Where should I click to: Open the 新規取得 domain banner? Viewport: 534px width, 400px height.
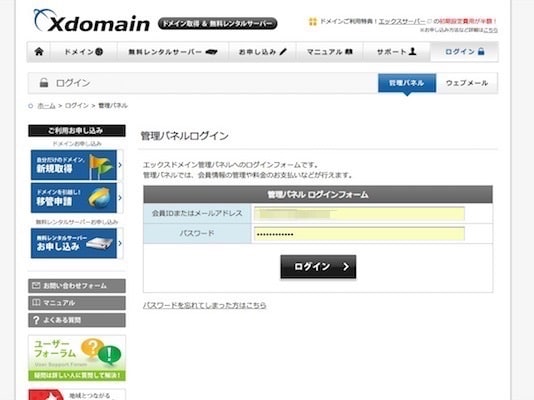(74, 165)
